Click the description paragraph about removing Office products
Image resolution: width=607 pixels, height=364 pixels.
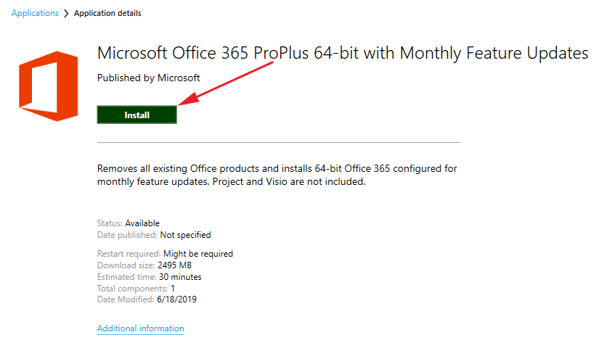[x=277, y=175]
